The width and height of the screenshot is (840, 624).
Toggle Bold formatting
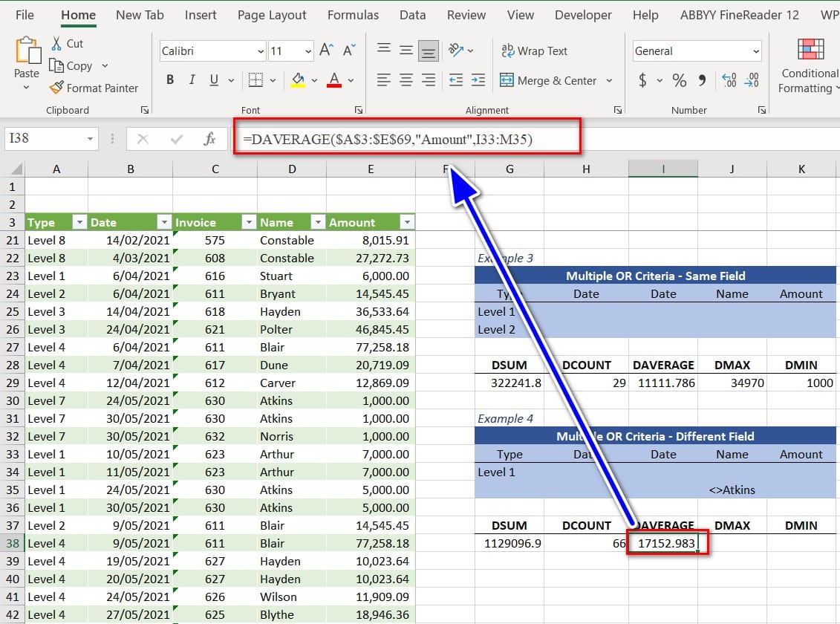pos(170,80)
